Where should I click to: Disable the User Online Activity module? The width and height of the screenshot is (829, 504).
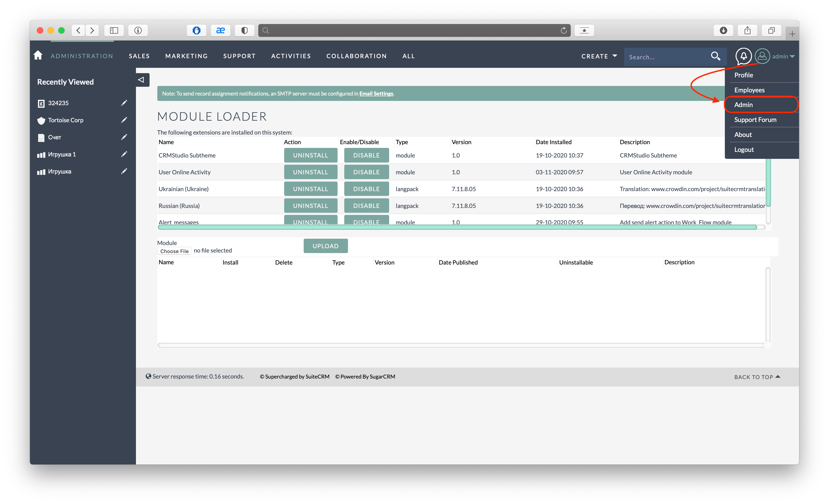point(366,172)
